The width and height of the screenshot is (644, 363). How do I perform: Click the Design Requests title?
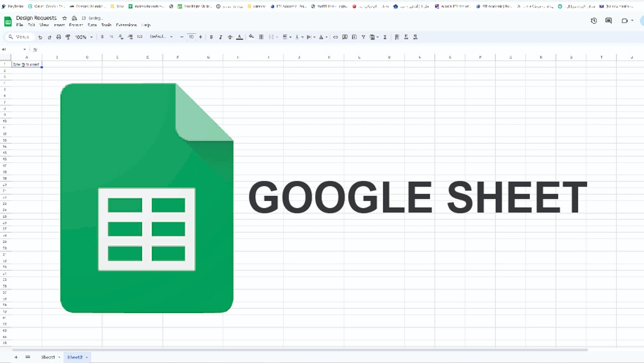pyautogui.click(x=36, y=18)
